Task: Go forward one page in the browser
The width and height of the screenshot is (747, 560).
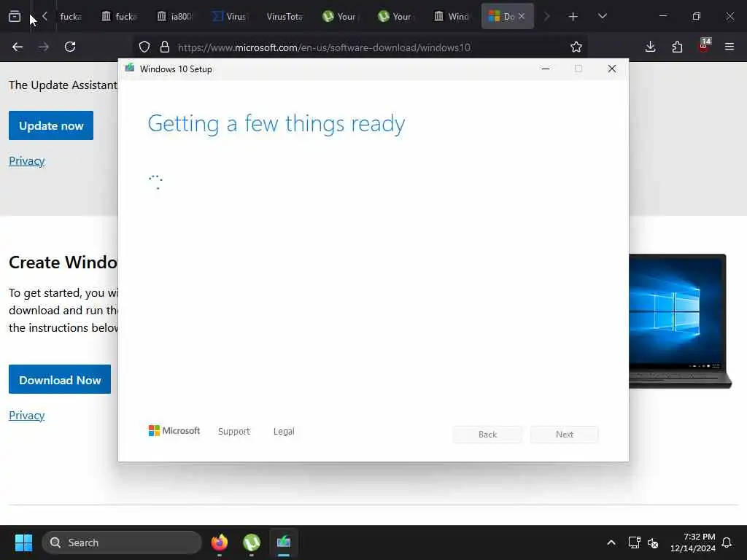Action: click(43, 47)
